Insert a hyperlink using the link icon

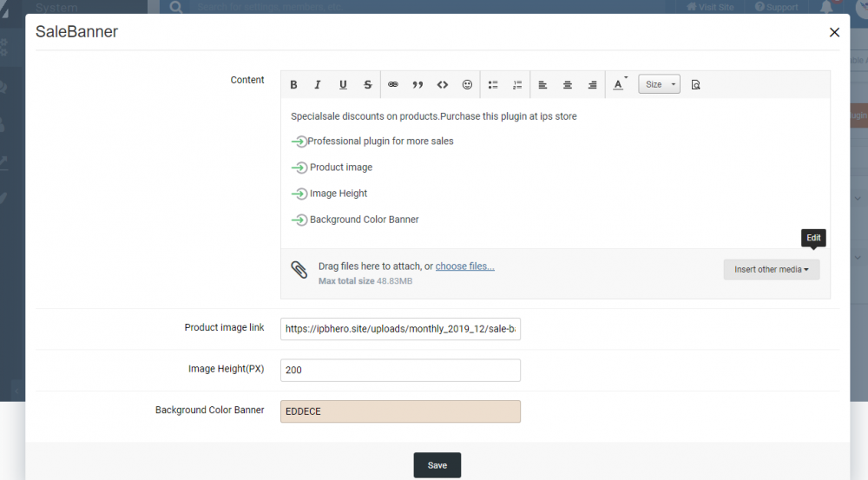click(x=393, y=85)
